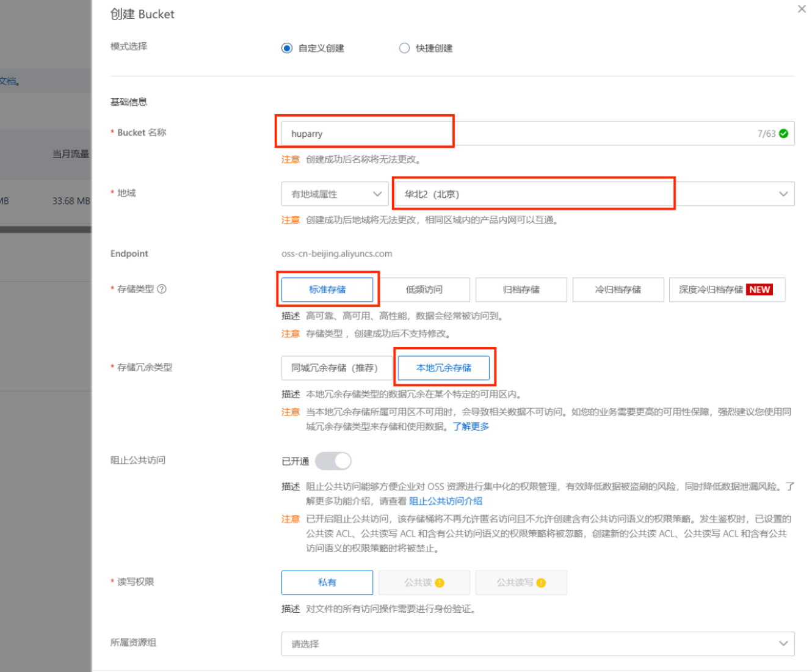The height and width of the screenshot is (672, 812).
Task: Click the help icon beside 存储类型
Action: [x=162, y=289]
